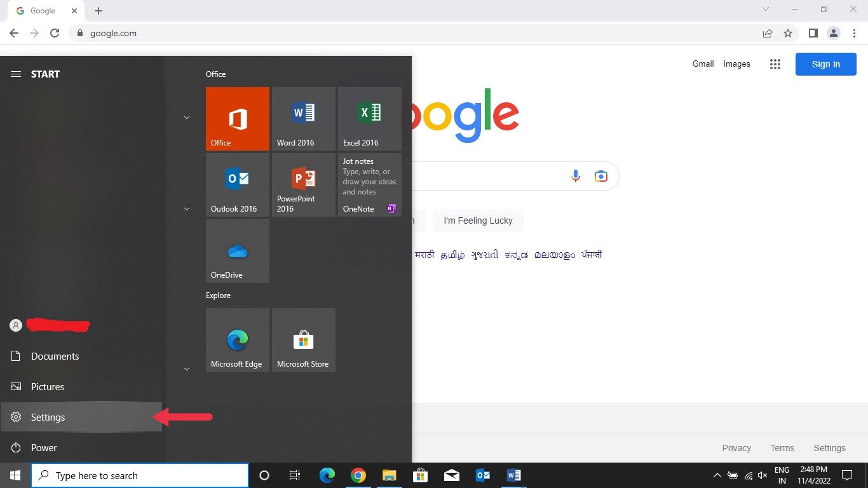Search by image camera icon
This screenshot has width=868, height=488.
[x=601, y=176]
